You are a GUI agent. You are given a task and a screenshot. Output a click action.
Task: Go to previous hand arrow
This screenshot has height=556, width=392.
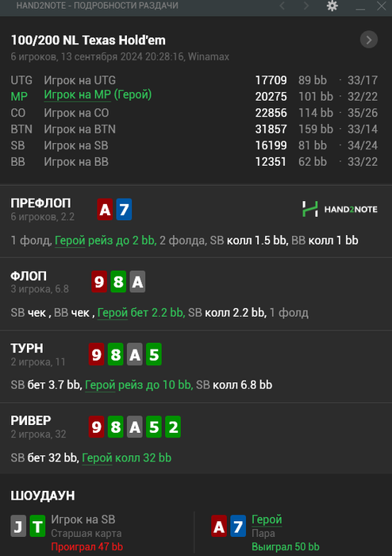coord(282,6)
